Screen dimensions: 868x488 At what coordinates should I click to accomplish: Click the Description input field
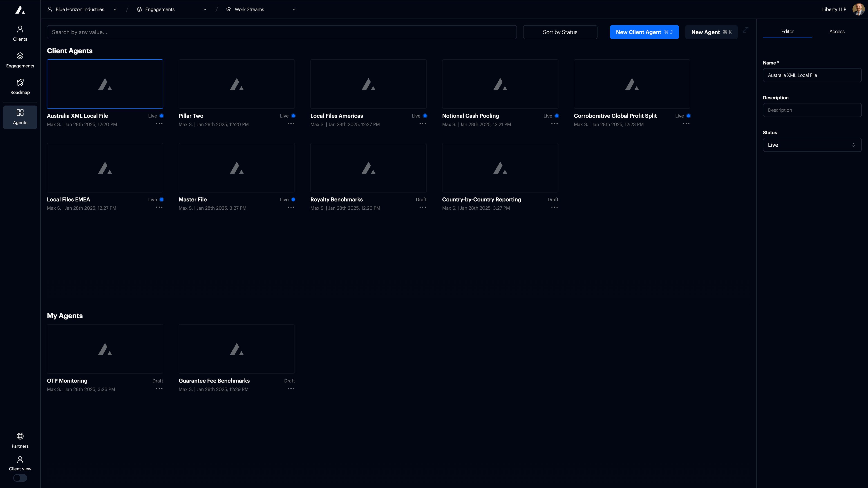click(812, 110)
